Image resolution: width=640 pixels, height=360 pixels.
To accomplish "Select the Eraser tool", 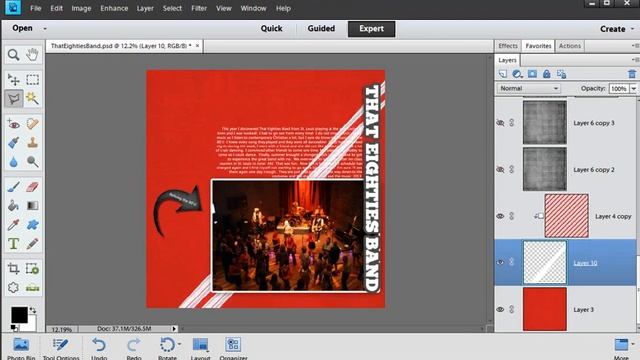I will click(32, 187).
